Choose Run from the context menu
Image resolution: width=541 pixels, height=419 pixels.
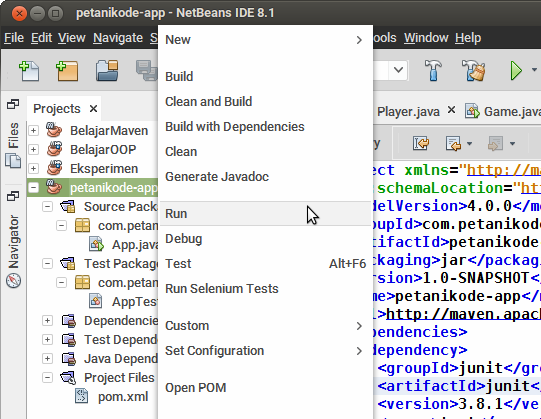tap(265, 214)
